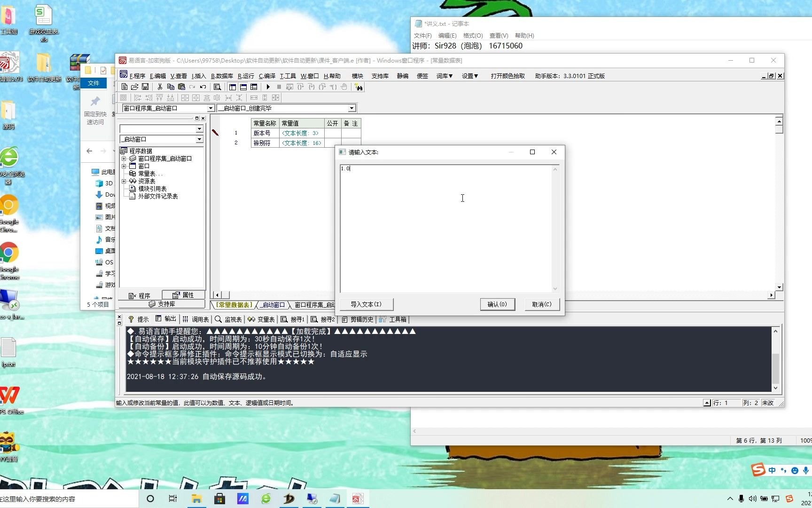Viewport: 812px width, 508px height.
Task: Click the 确认(O) button
Action: pyautogui.click(x=497, y=304)
